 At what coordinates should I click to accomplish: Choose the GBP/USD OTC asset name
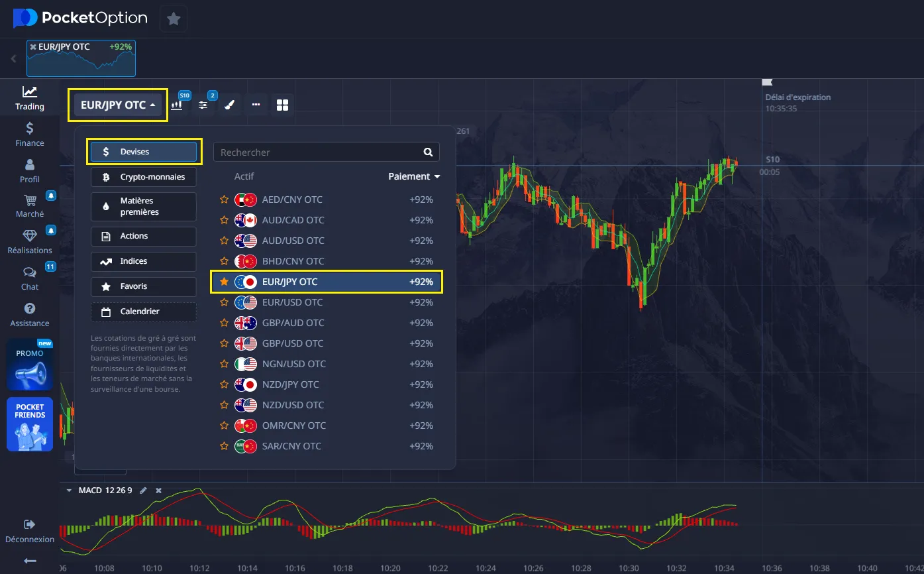click(293, 343)
